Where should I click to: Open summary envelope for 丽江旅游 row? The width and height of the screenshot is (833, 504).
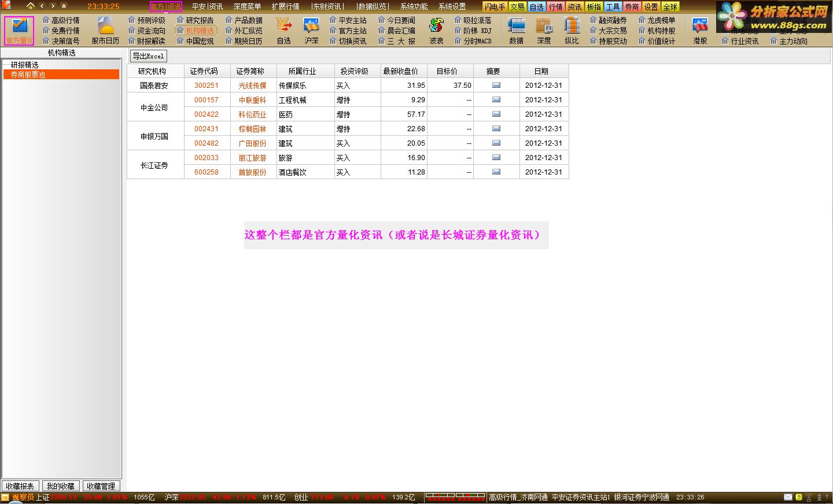(x=496, y=157)
